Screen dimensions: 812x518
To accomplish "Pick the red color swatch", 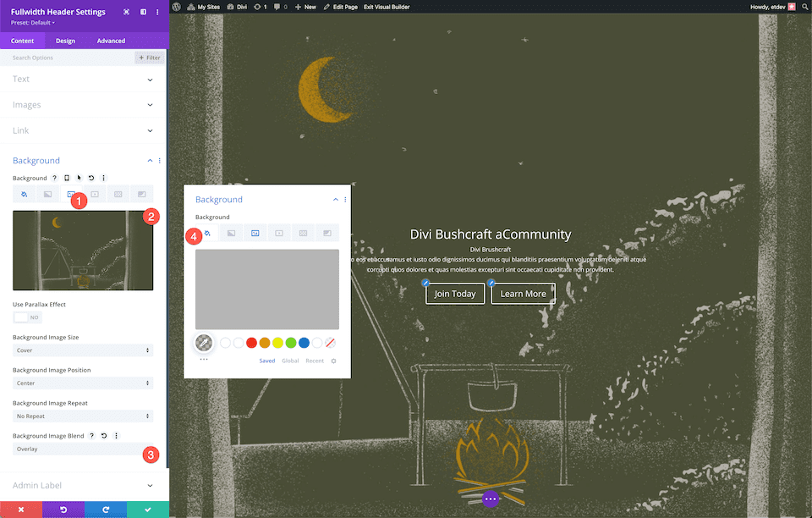I will point(251,343).
